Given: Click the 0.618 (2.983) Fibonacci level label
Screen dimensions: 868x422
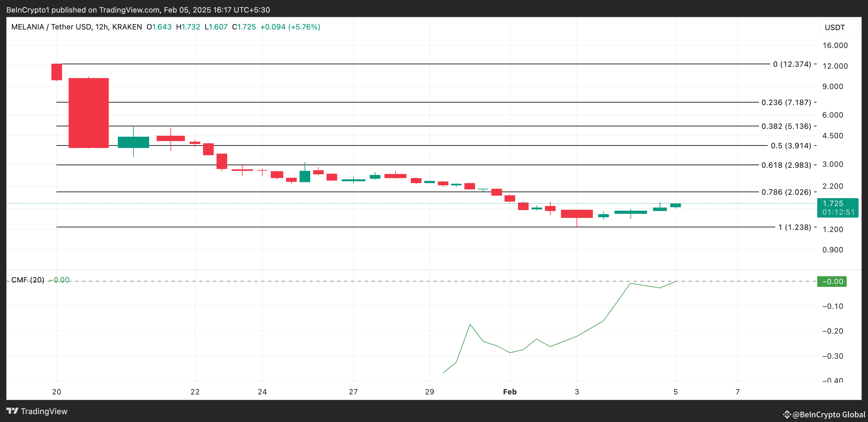Looking at the screenshot, I should (x=786, y=165).
